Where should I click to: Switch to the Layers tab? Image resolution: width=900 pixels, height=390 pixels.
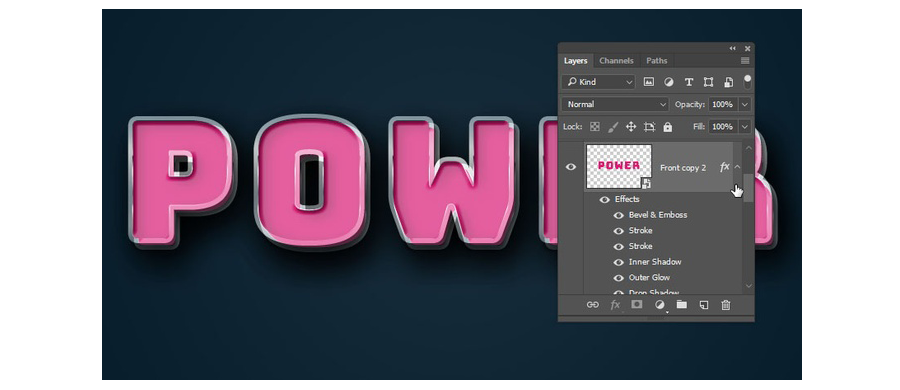575,61
